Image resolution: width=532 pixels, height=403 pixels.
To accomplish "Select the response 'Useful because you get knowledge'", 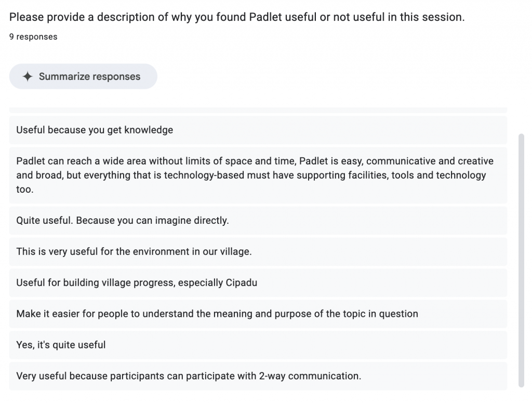I will click(258, 130).
